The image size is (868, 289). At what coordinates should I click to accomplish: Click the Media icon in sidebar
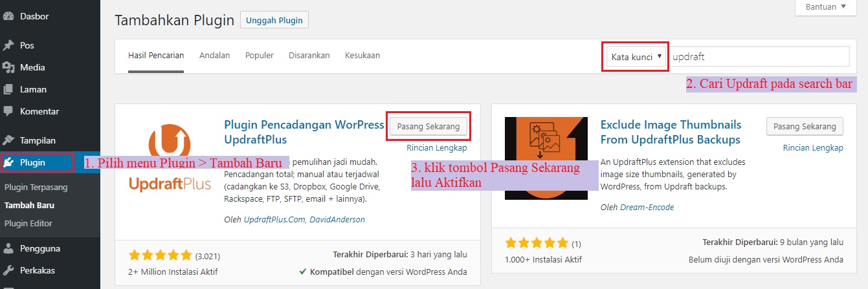pyautogui.click(x=8, y=67)
